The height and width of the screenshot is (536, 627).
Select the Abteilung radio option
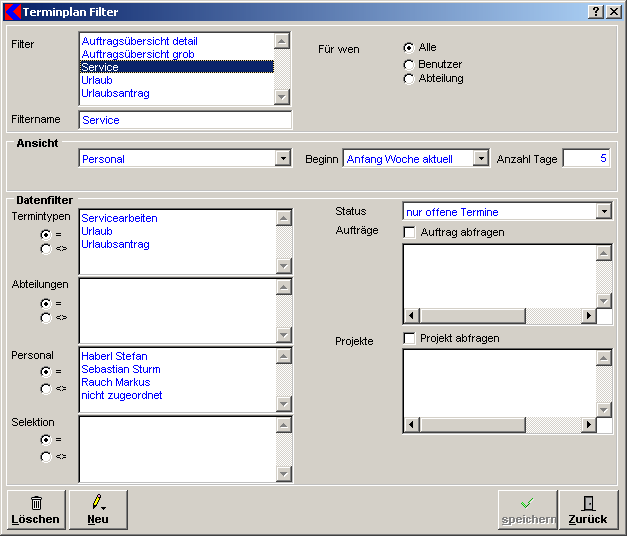pos(409,79)
